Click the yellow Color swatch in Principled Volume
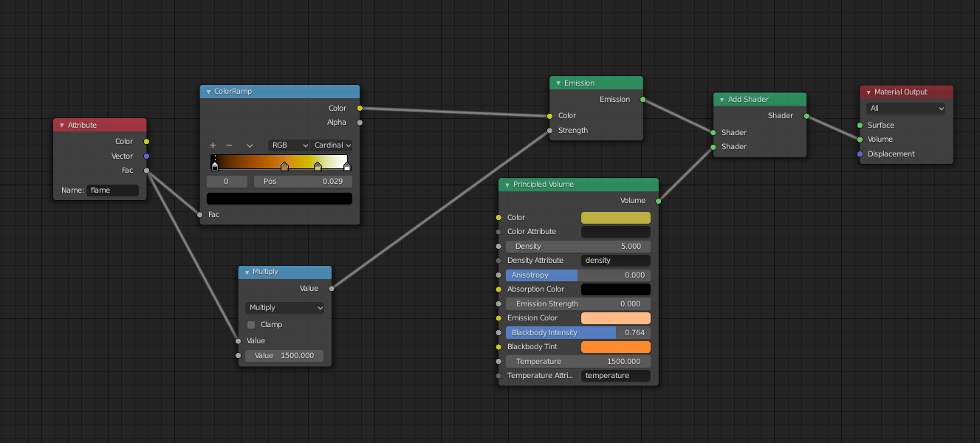Viewport: 980px width, 443px height. 615,217
